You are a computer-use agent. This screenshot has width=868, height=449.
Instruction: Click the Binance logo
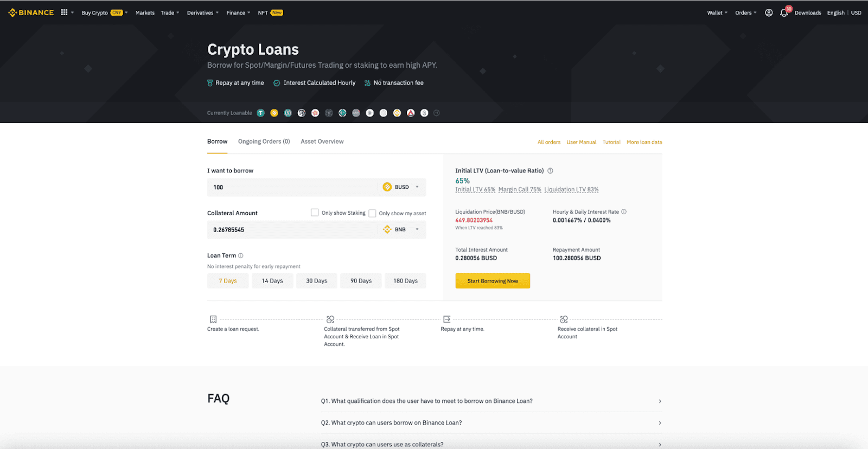pyautogui.click(x=31, y=12)
